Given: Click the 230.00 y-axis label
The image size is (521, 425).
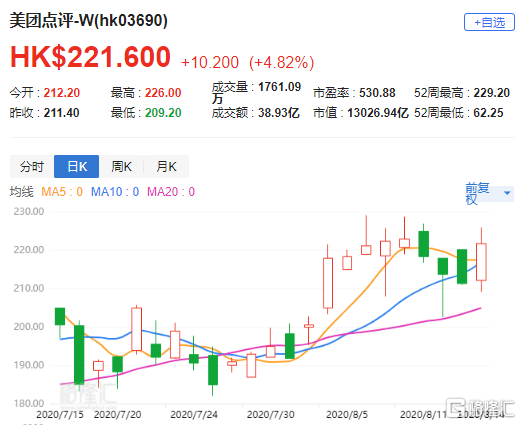Looking at the screenshot, I should click(x=29, y=211).
